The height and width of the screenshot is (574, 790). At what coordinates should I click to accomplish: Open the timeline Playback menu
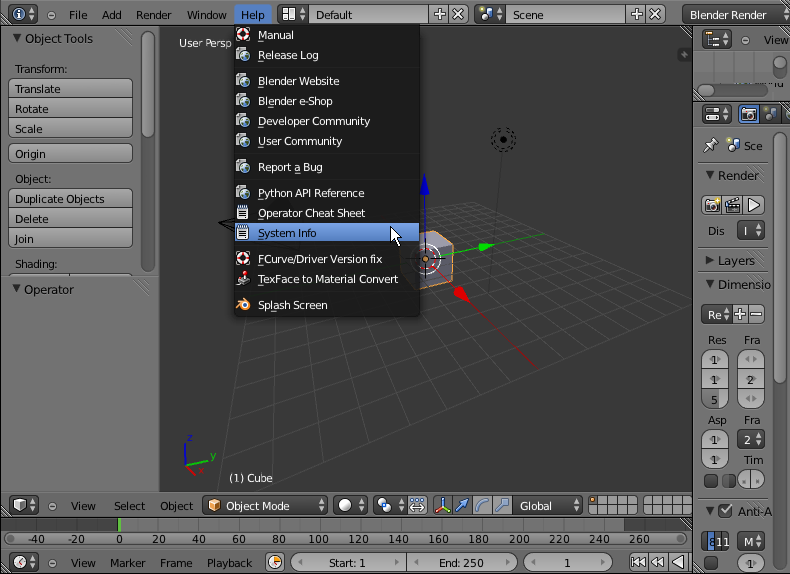[229, 563]
